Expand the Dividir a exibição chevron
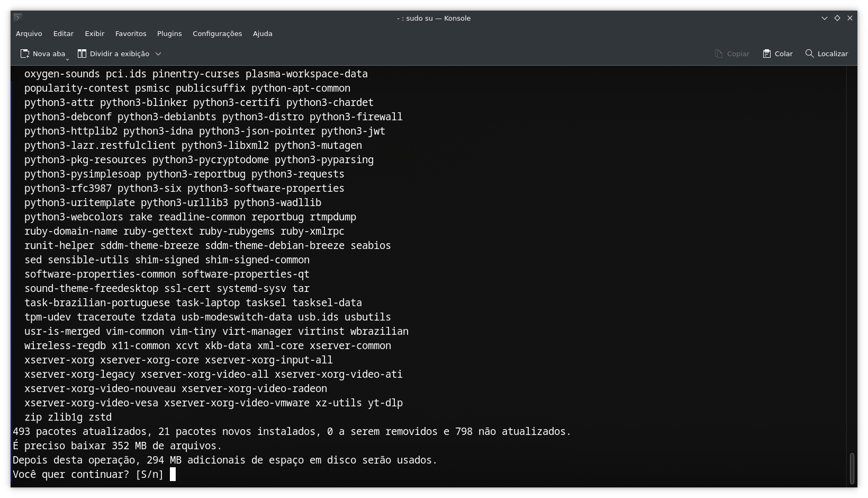868x498 pixels. pyautogui.click(x=158, y=54)
